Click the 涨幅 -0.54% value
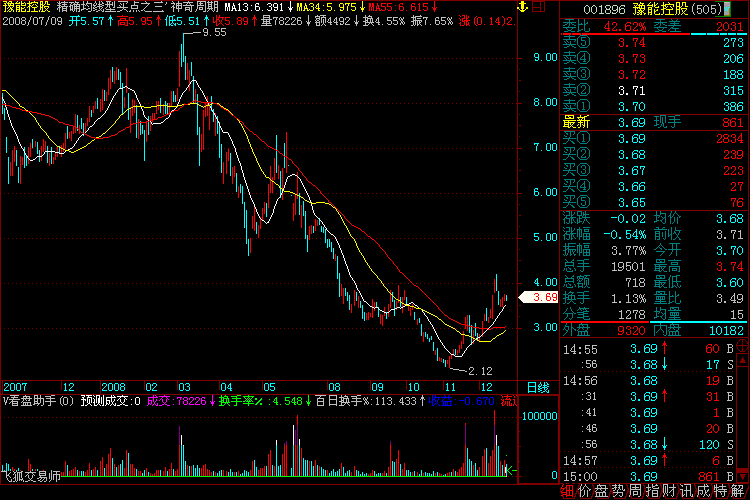 coord(624,235)
